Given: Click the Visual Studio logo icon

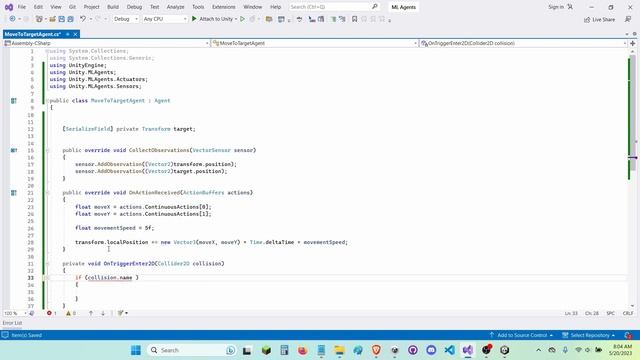Looking at the screenshot, I should 9,7.
